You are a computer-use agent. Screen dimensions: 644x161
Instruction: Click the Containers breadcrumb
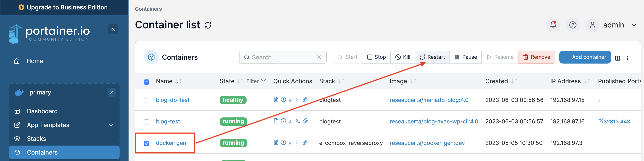pos(148,9)
